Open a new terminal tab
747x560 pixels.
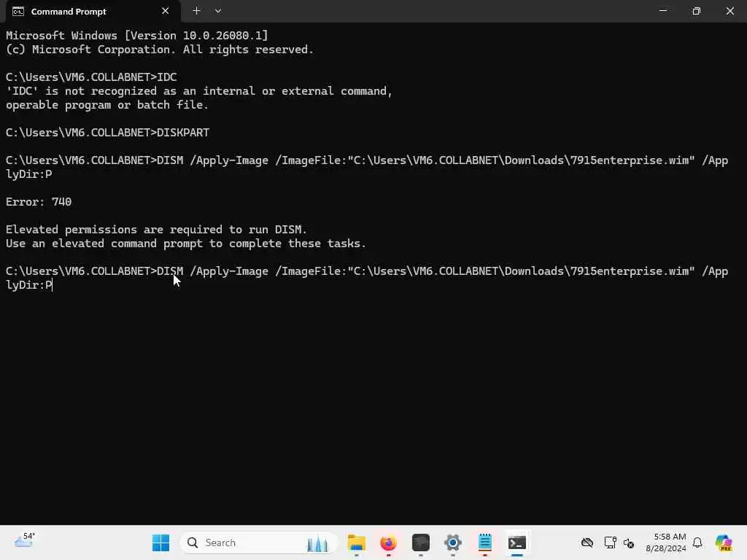(x=196, y=11)
